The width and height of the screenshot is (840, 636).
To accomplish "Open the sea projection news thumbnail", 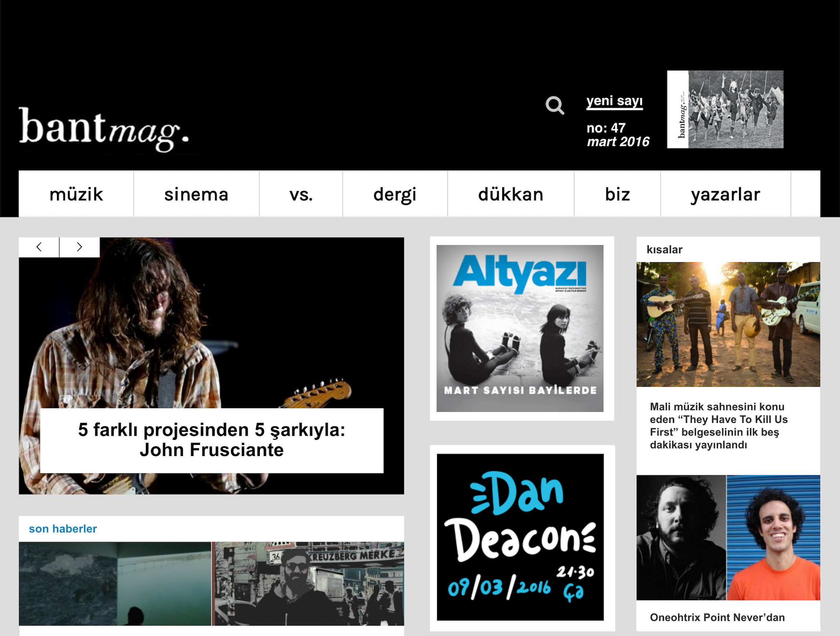I will (115, 584).
